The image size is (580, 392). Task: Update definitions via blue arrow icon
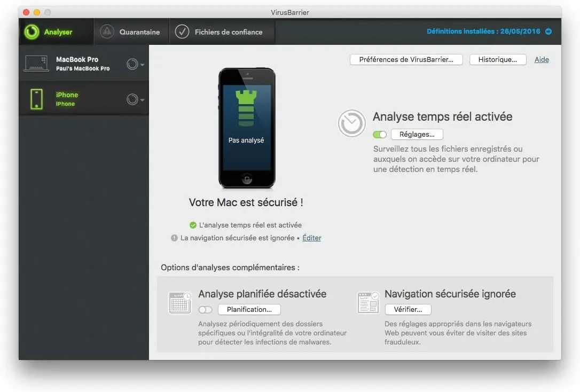point(548,32)
